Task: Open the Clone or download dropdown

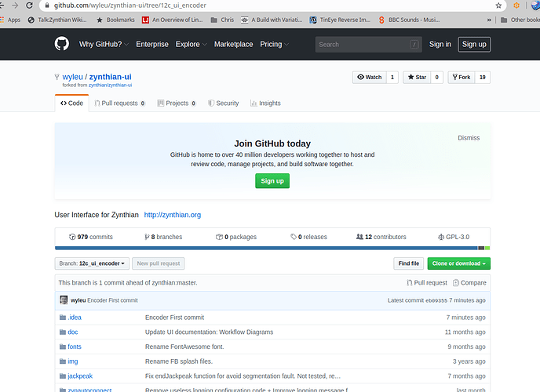Action: pos(458,263)
